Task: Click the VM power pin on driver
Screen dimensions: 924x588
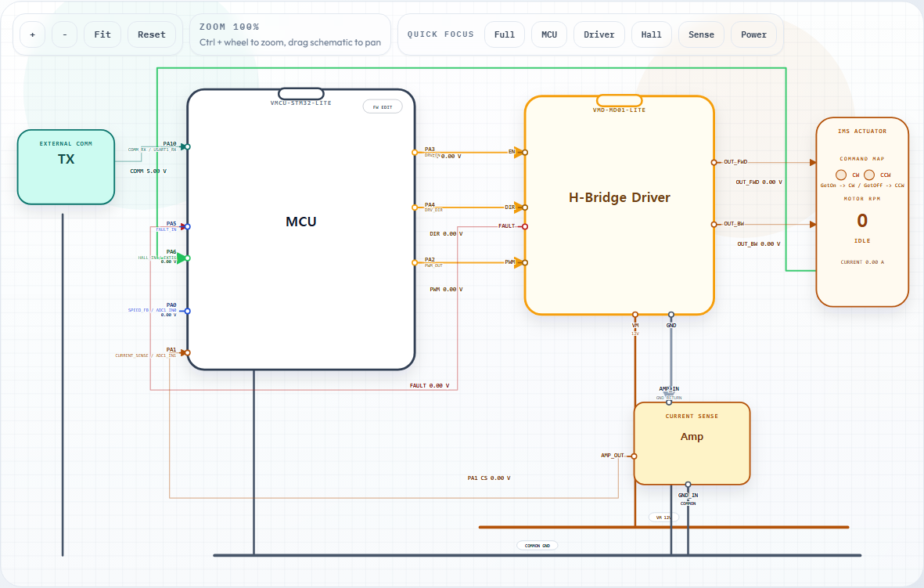Action: coord(635,314)
